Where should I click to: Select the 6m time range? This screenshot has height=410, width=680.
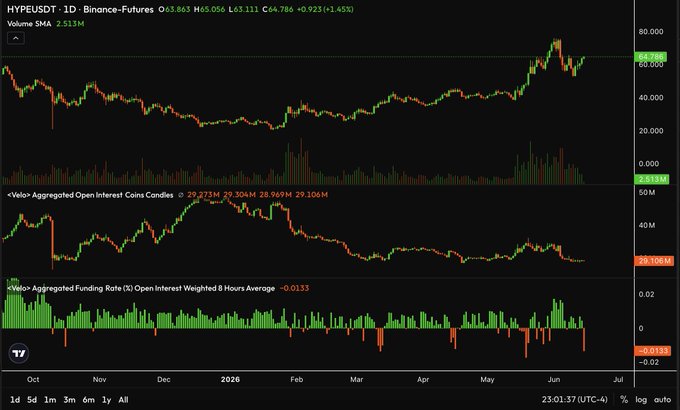tap(88, 400)
